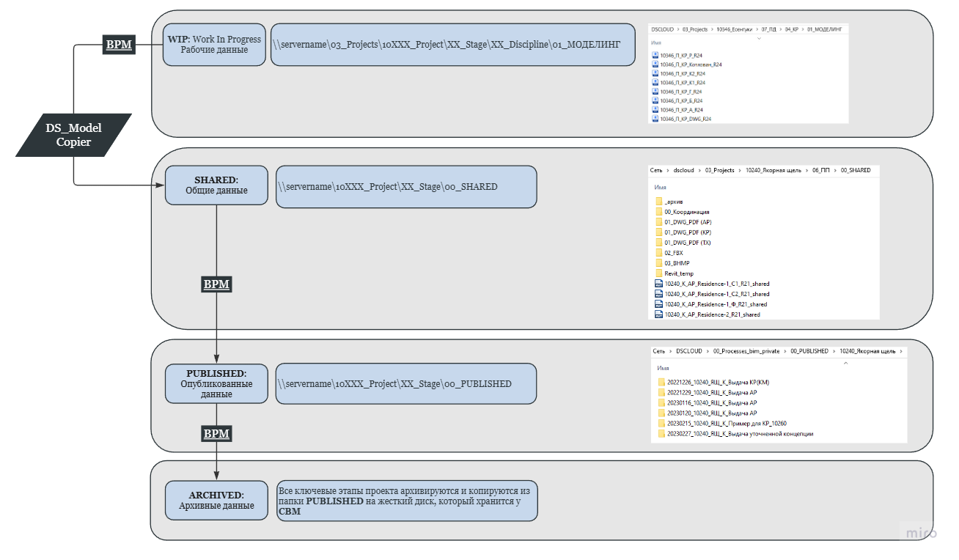This screenshot has height=560, width=959.
Task: Click the Revit file icon of 10346_П_КР_DWG_R24
Action: click(655, 118)
